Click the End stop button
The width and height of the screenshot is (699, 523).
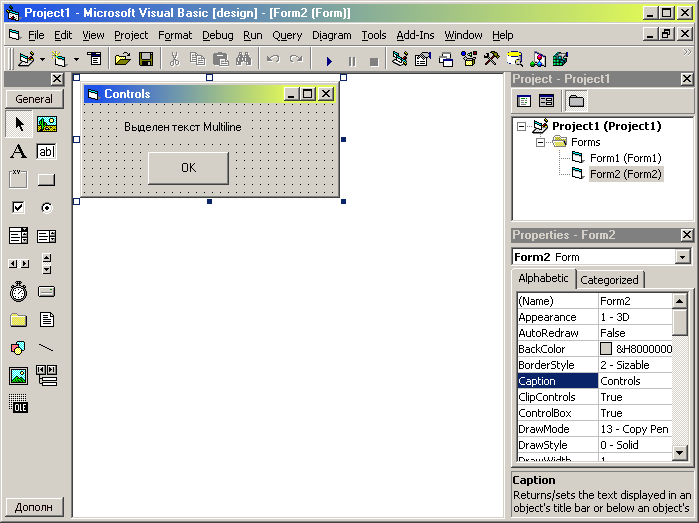tap(374, 61)
